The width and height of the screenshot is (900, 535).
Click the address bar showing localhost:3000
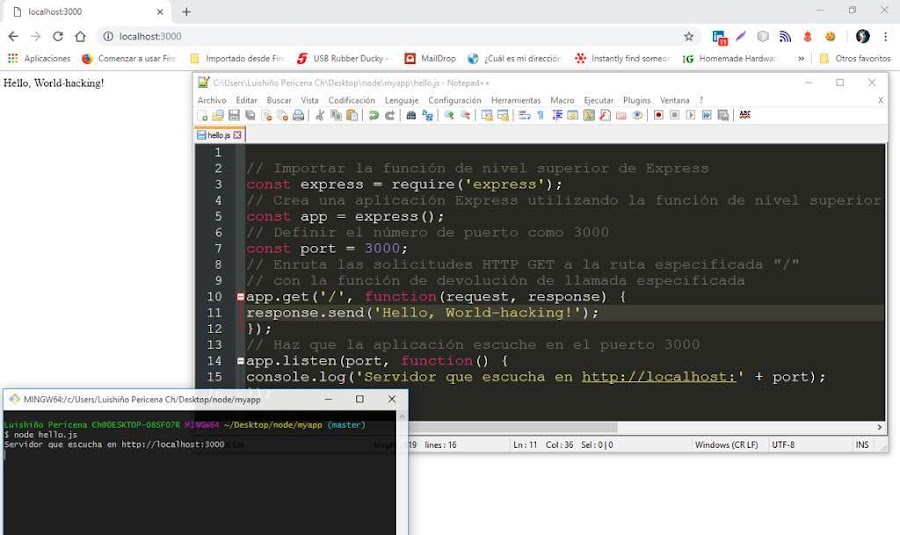pyautogui.click(x=396, y=36)
